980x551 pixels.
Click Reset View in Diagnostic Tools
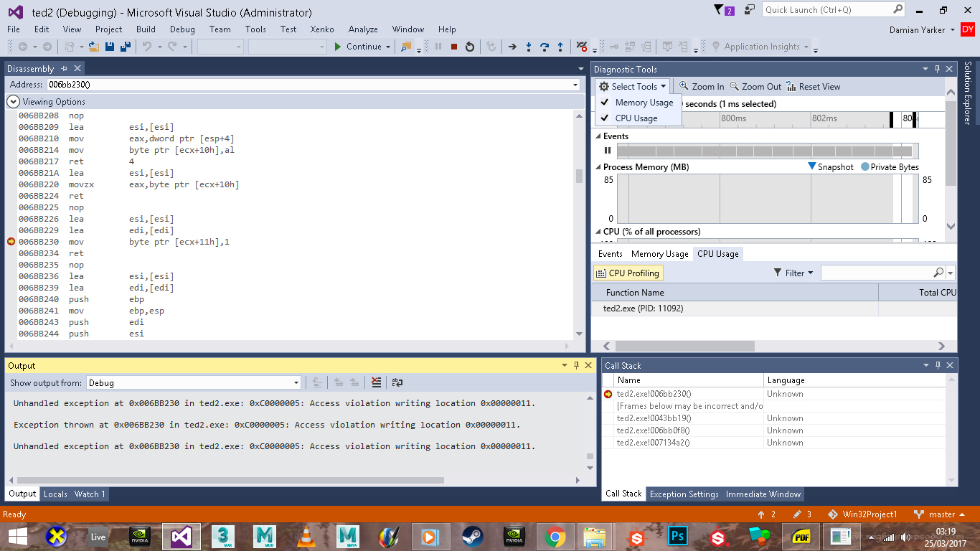[814, 87]
